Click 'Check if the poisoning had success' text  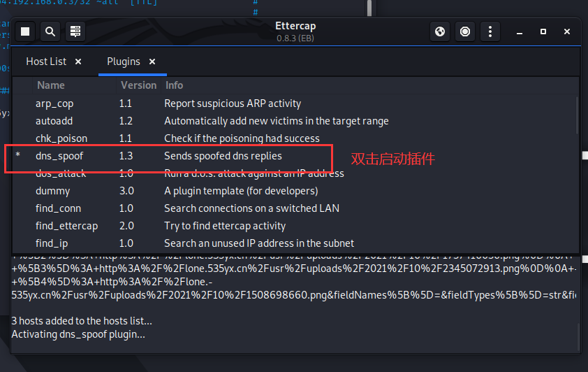coord(242,138)
